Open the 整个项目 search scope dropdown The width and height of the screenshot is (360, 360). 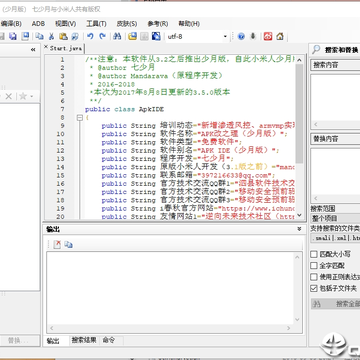coord(335,219)
